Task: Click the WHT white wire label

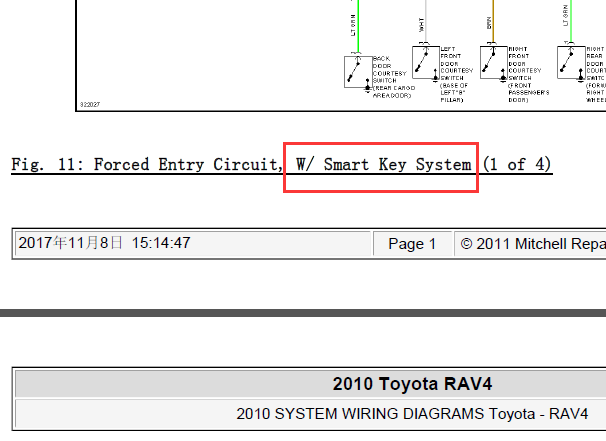Action: tap(421, 24)
